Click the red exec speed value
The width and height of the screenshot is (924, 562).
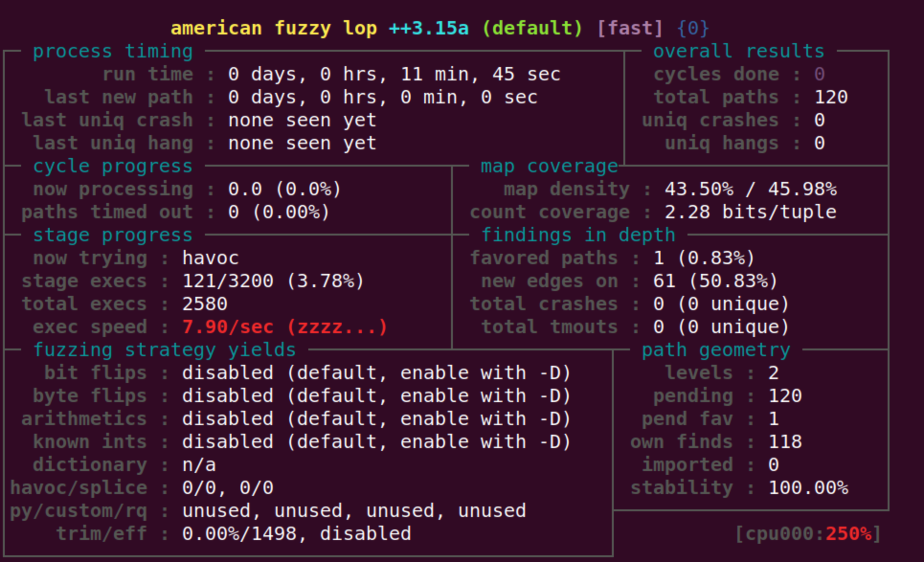pos(284,327)
